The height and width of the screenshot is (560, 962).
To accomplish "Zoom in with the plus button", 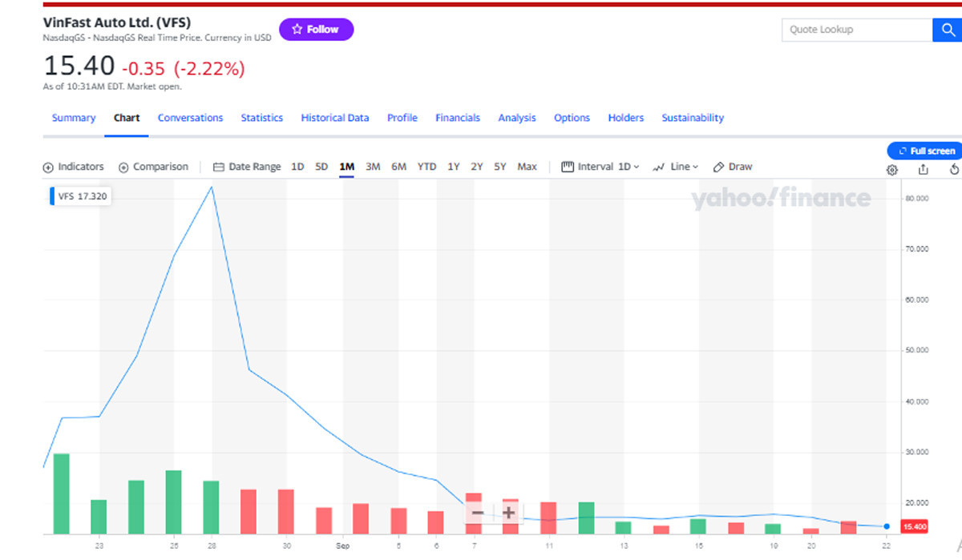I will 508,512.
